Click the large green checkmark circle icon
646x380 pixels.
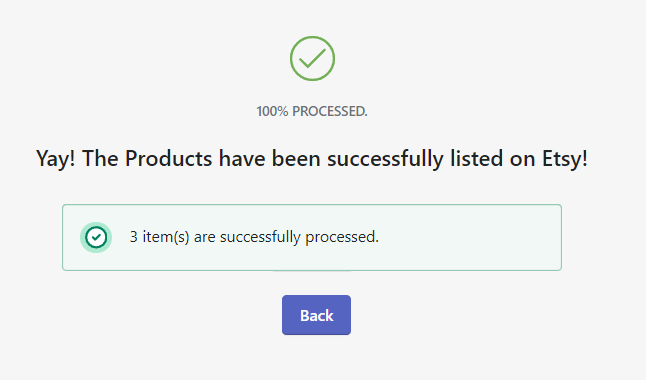[x=312, y=59]
